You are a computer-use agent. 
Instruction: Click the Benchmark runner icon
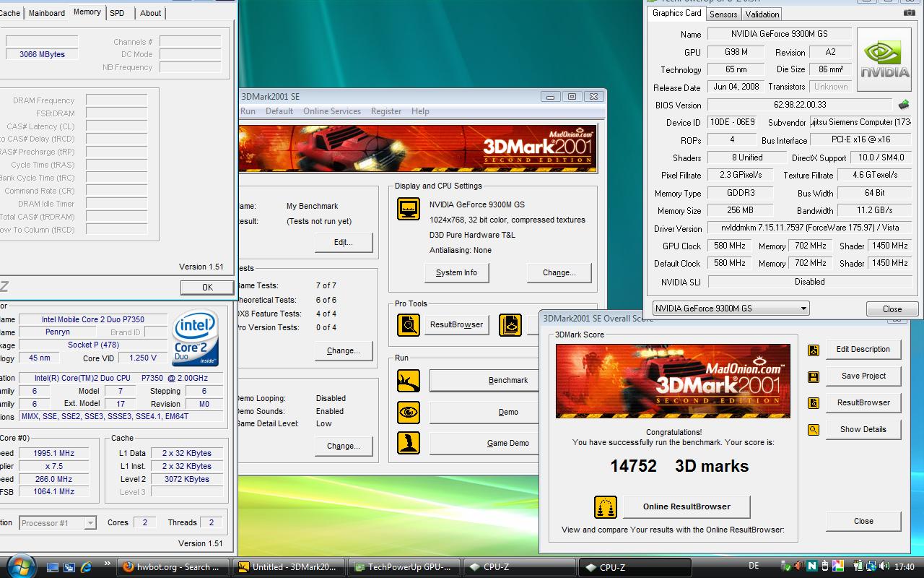coord(409,381)
